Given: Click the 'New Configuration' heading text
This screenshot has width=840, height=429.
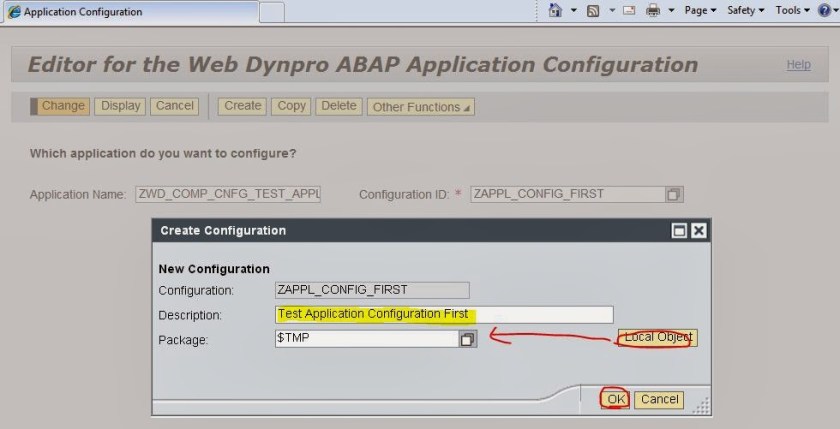Looking at the screenshot, I should (214, 269).
